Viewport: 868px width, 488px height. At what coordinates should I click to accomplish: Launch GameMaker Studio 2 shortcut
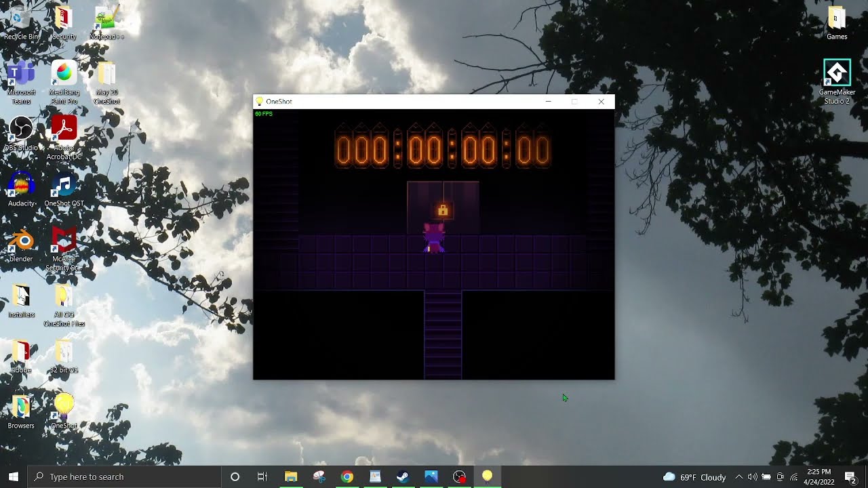[837, 83]
